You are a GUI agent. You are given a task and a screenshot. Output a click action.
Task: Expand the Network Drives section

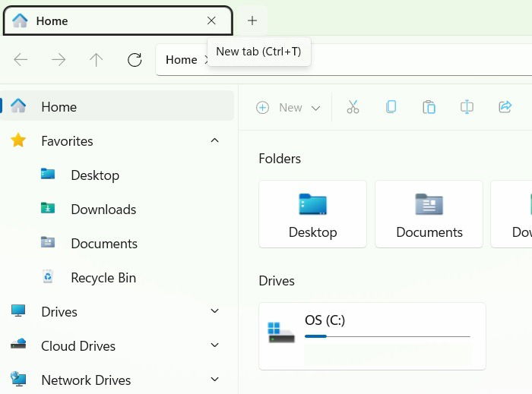[x=214, y=380]
